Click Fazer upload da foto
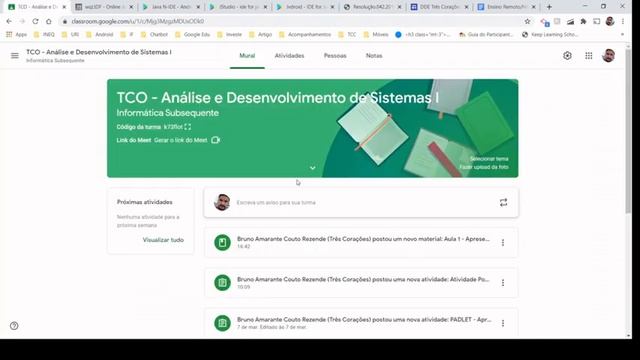Screen dimensions: 640x360 coord(484,167)
